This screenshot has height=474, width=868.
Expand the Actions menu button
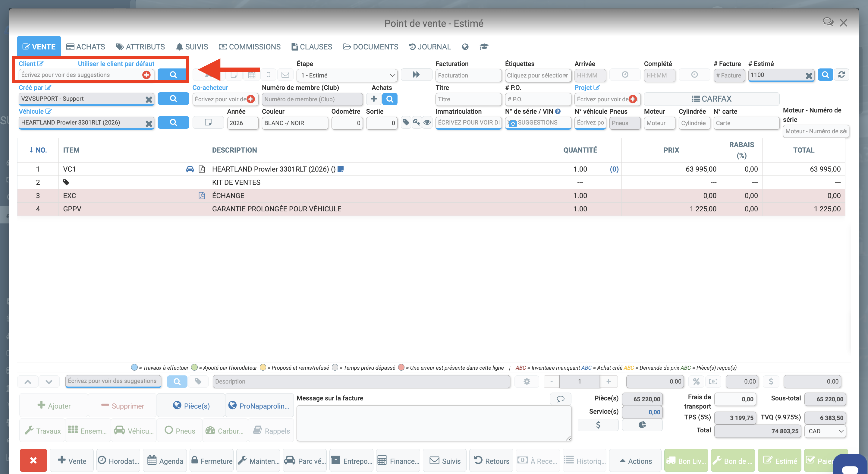[636, 461]
